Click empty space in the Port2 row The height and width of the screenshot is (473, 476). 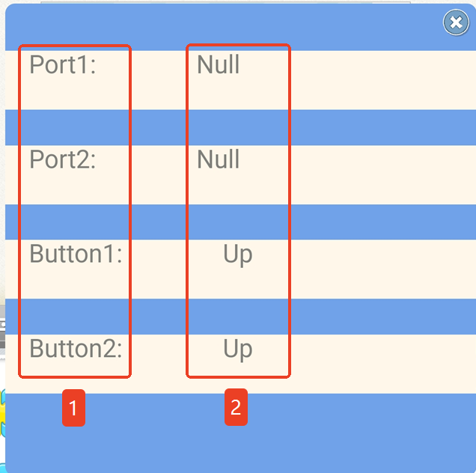pos(382,175)
